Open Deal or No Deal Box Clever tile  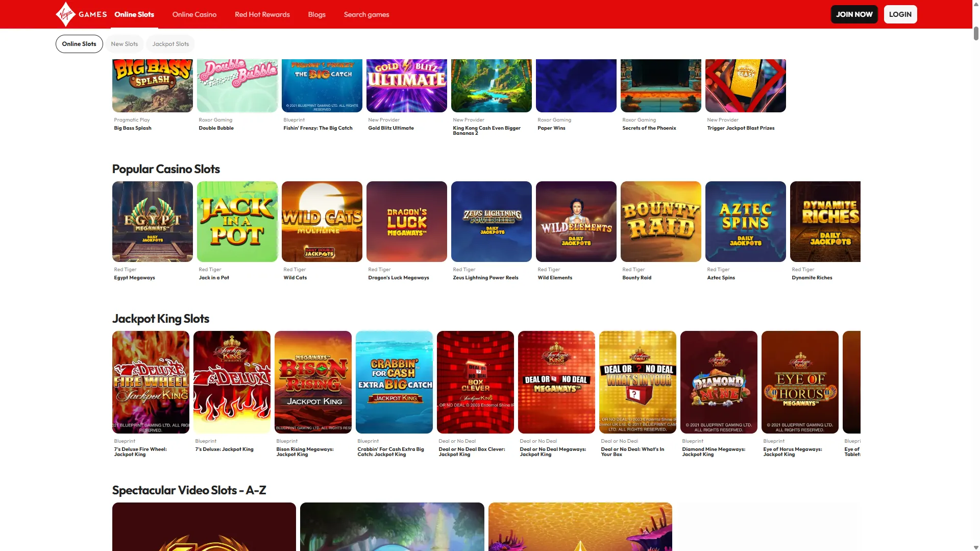pos(475,382)
